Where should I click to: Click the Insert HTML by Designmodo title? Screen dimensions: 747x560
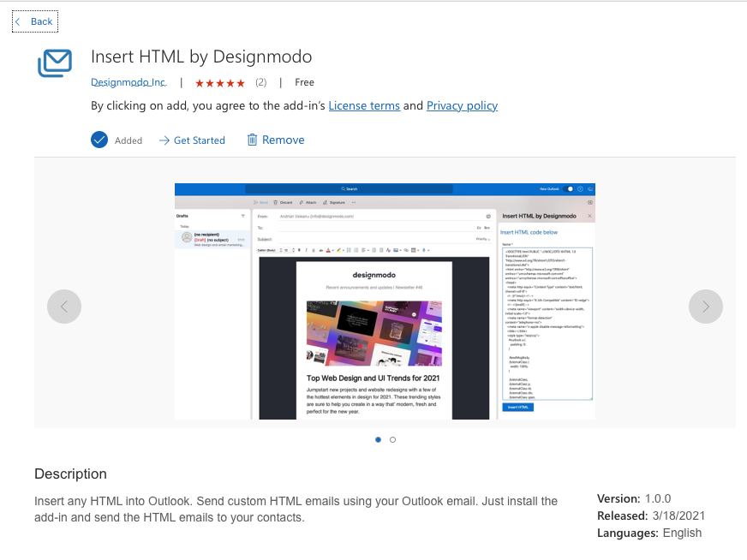coord(201,57)
